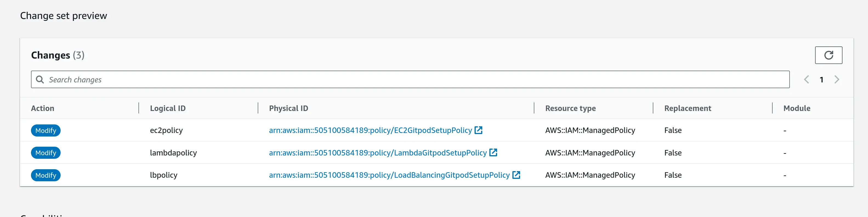The width and height of the screenshot is (868, 217).
Task: Click False replacement value for ec2policy
Action: (673, 130)
